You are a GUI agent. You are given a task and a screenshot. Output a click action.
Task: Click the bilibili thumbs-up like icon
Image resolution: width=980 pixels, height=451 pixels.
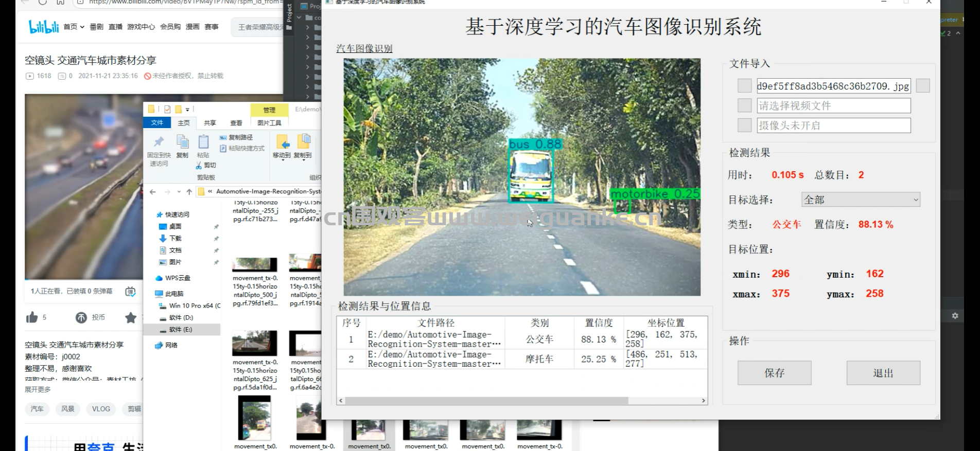coord(32,317)
